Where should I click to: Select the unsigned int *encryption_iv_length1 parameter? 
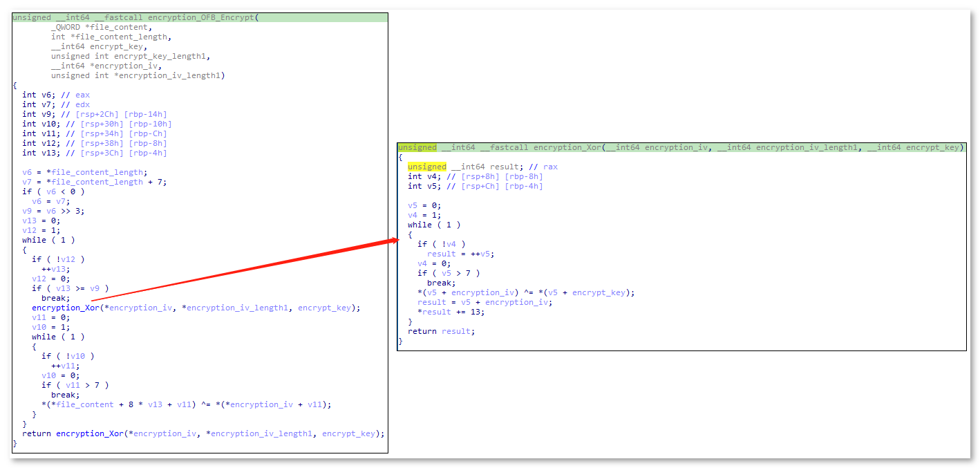point(138,75)
